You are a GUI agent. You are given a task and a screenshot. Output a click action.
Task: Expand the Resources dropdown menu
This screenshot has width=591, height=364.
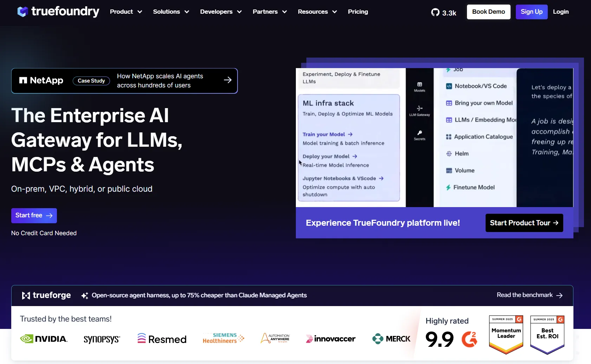coord(318,12)
